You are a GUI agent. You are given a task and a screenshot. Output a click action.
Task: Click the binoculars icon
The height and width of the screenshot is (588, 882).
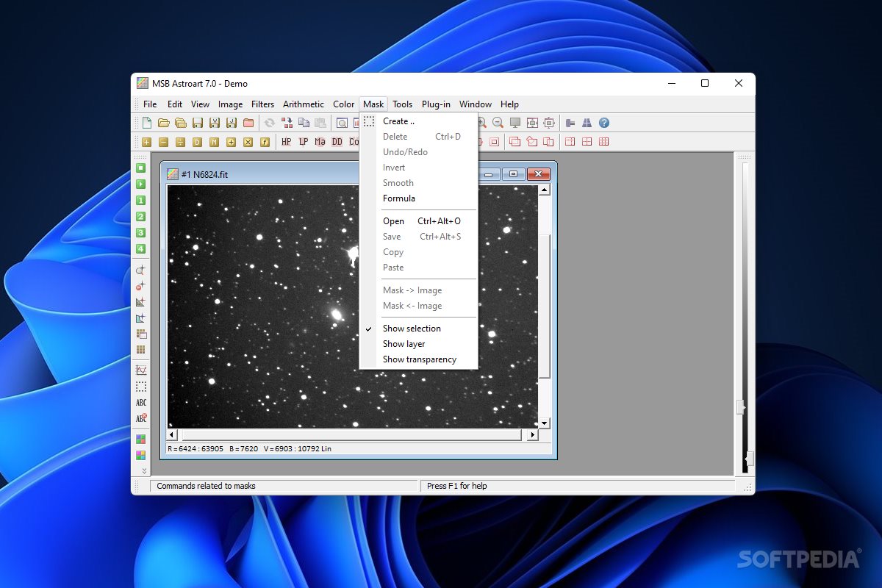pos(587,123)
